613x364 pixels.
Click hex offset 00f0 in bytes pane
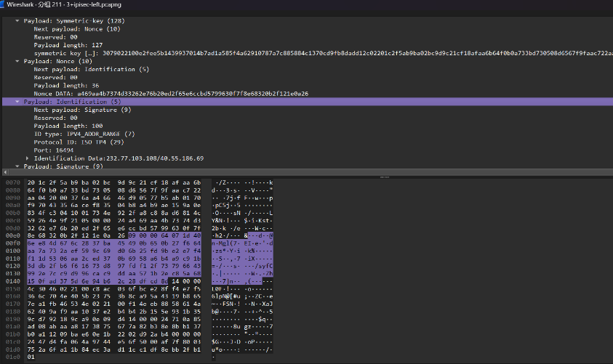pyautogui.click(x=13, y=243)
